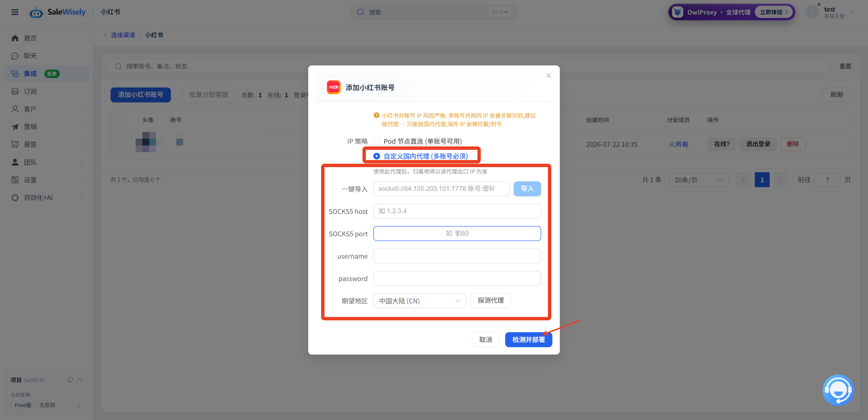
Task: Toggle the select-all checkbox in table header
Action: pyautogui.click(x=121, y=120)
